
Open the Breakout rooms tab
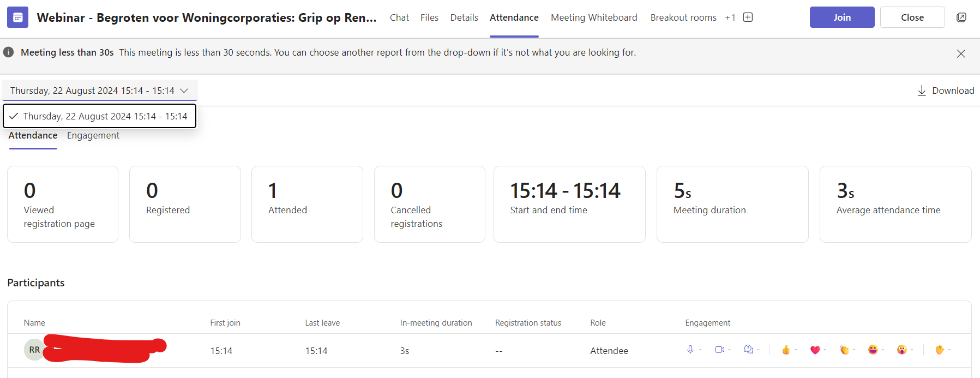coord(683,17)
